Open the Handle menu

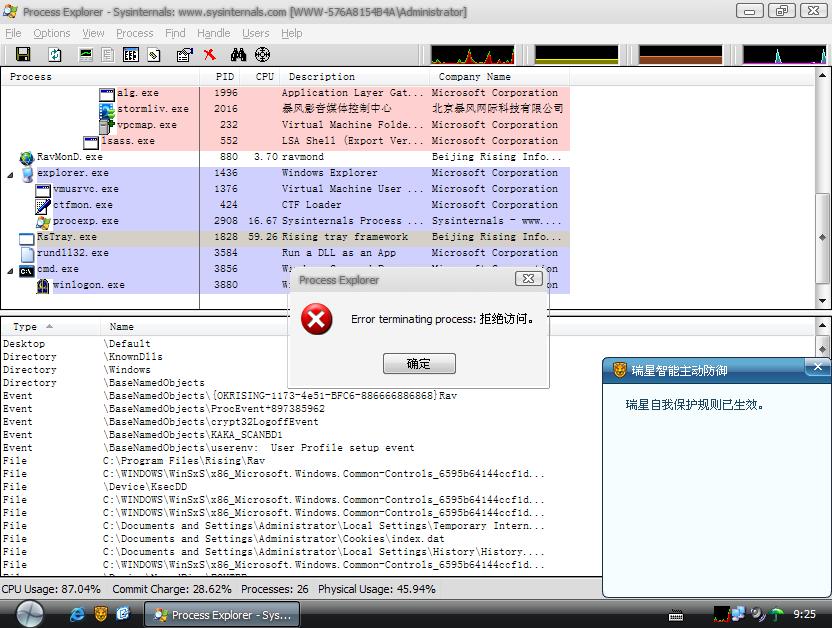point(213,33)
